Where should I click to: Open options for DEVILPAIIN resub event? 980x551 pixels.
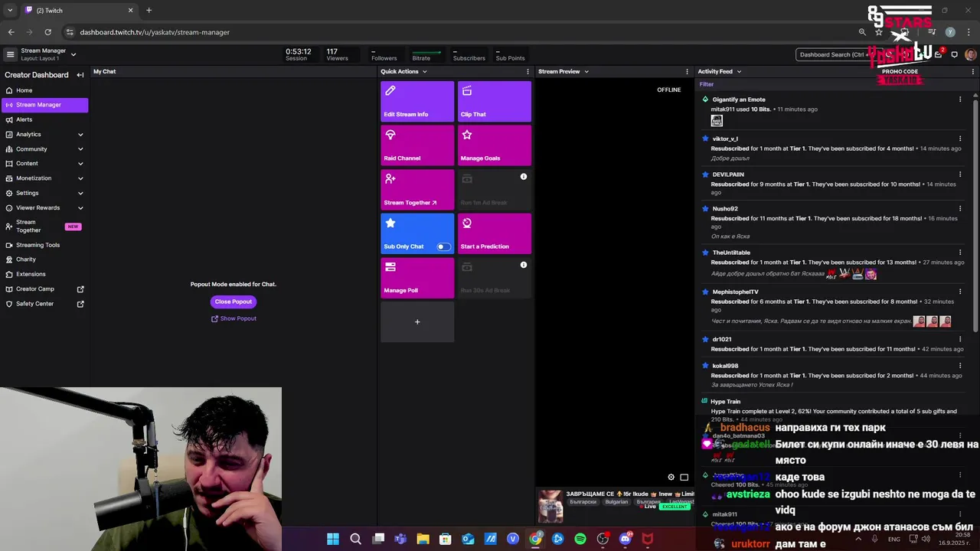(960, 174)
